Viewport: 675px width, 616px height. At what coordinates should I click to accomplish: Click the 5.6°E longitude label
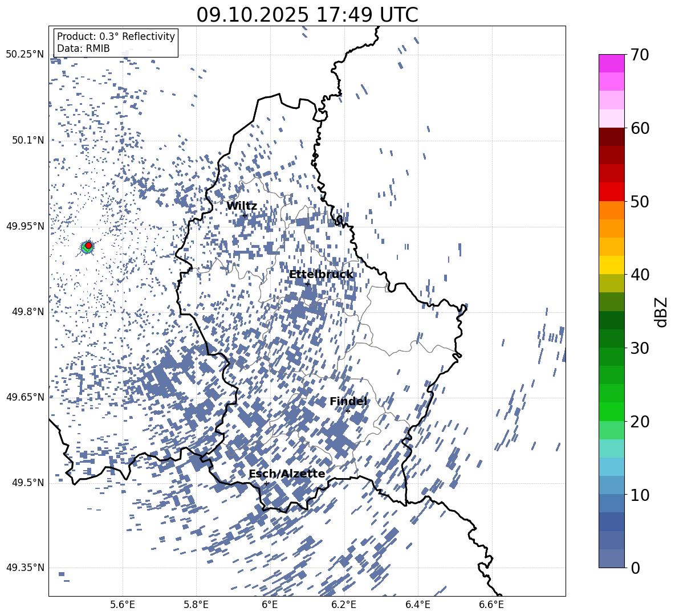click(x=123, y=605)
